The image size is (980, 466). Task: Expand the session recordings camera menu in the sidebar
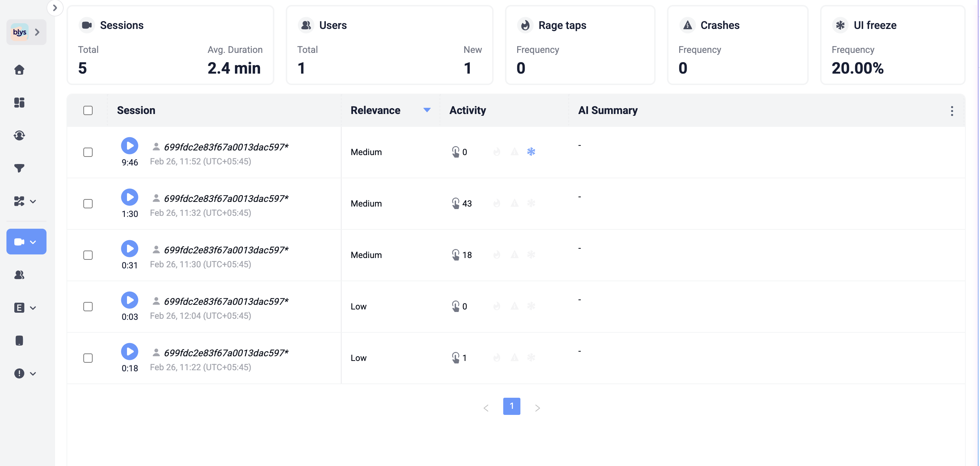(26, 242)
